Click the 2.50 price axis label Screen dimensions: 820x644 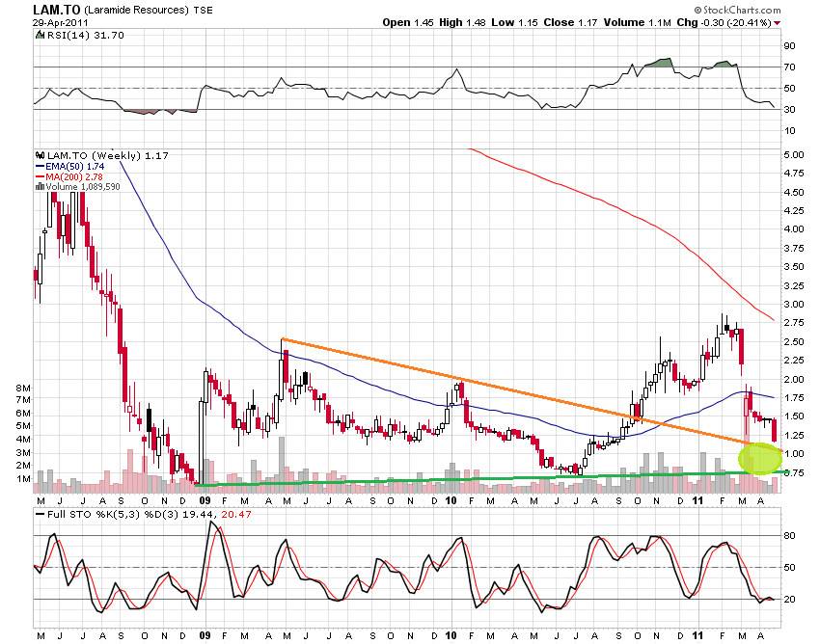[x=794, y=342]
